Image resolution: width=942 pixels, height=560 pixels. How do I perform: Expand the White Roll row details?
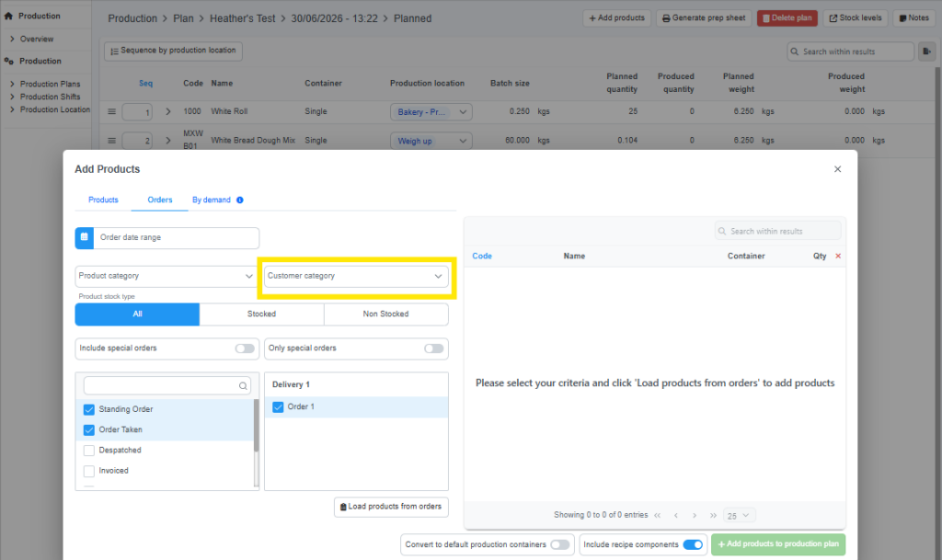pyautogui.click(x=168, y=111)
